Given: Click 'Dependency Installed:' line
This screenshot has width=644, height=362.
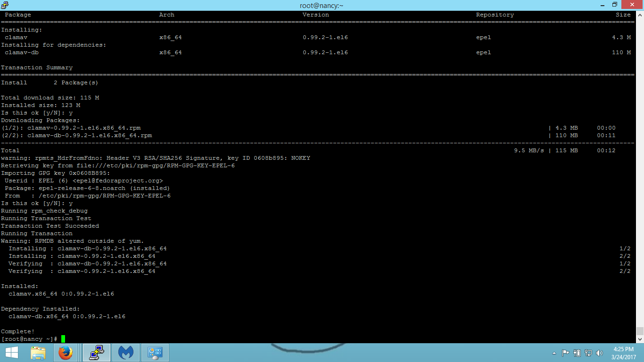Looking at the screenshot, I should point(41,309).
